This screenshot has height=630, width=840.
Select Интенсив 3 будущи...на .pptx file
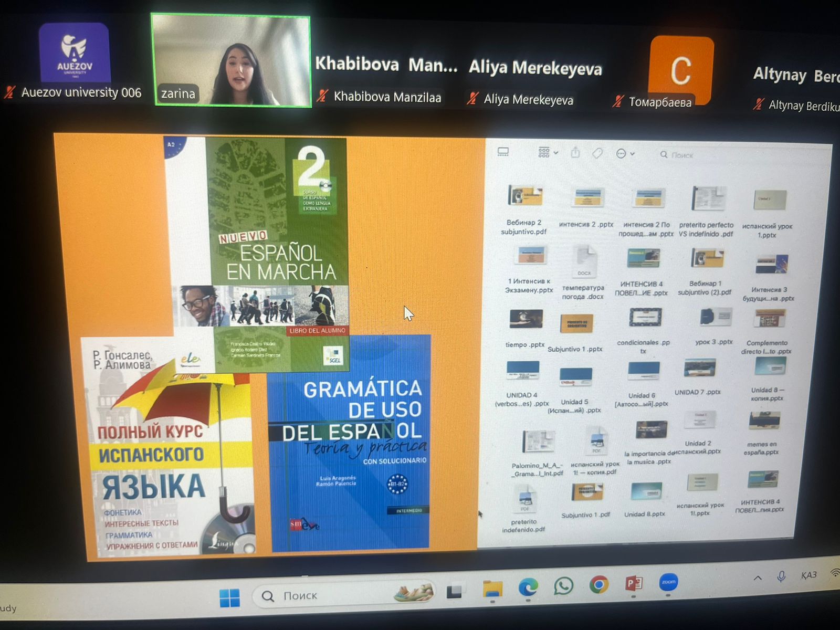click(x=771, y=264)
